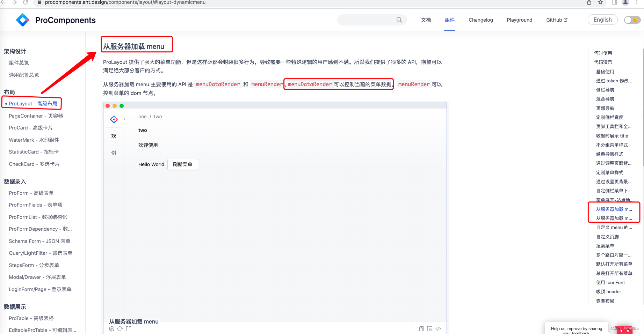The width and height of the screenshot is (644, 334).
Task: Open 组件总览 in sidebar
Action: pyautogui.click(x=19, y=63)
